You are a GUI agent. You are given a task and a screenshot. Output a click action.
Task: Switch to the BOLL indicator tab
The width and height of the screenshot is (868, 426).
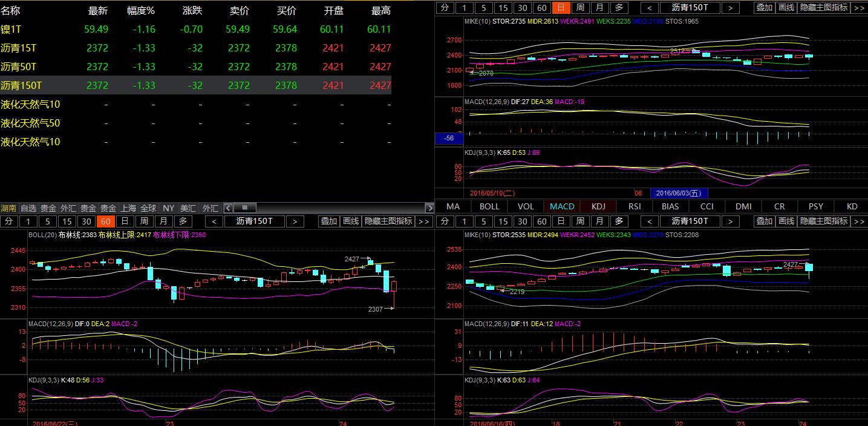pos(489,206)
